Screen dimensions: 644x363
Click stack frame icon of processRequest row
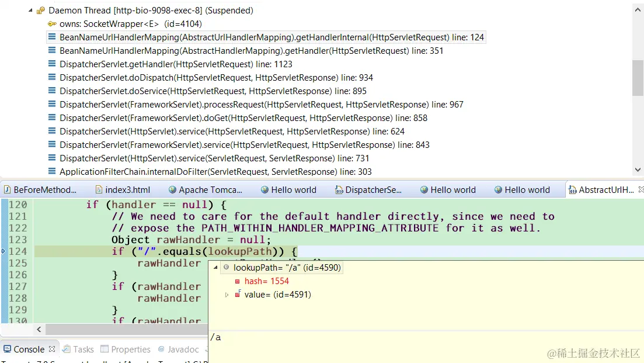pos(52,105)
